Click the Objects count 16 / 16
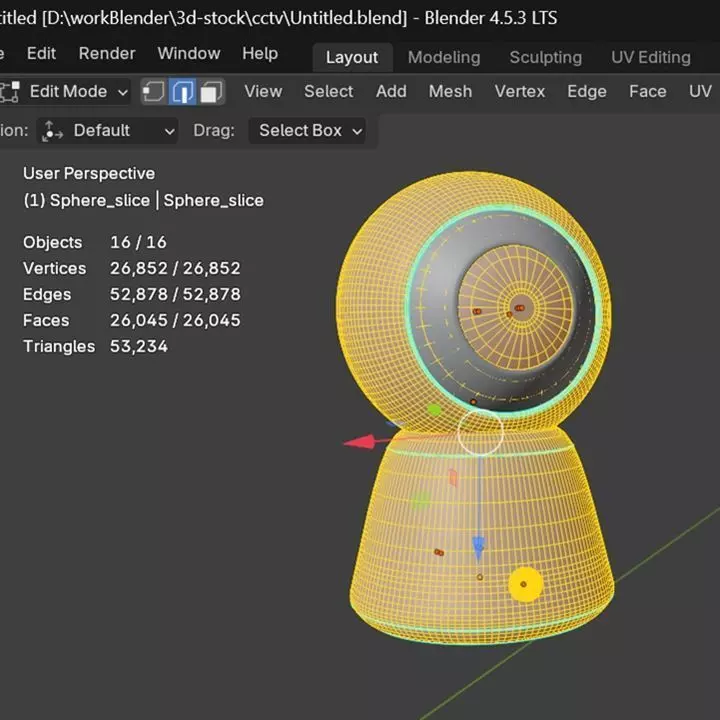The image size is (720, 720). pos(138,242)
